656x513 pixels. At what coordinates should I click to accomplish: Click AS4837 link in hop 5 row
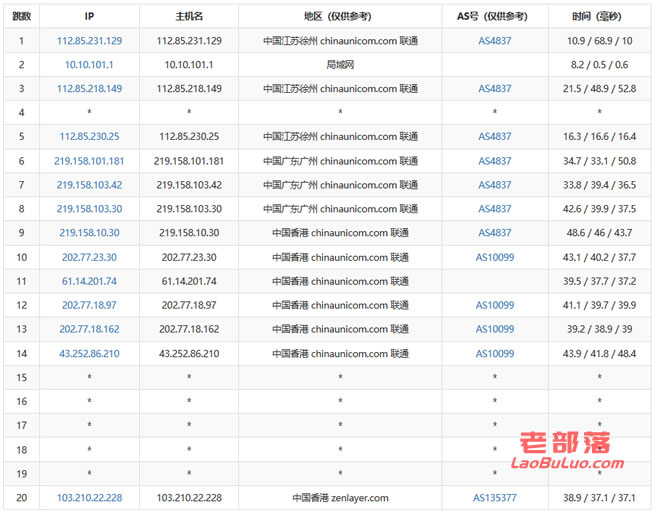click(495, 136)
